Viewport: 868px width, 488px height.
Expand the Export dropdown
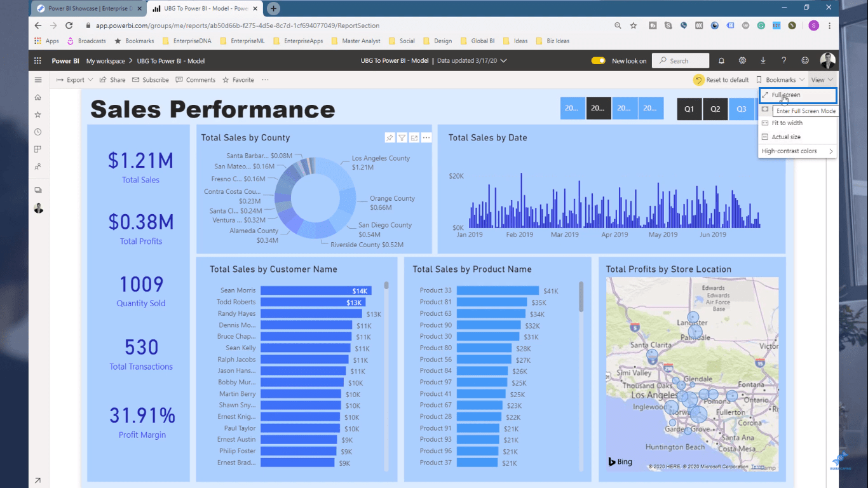tap(74, 80)
